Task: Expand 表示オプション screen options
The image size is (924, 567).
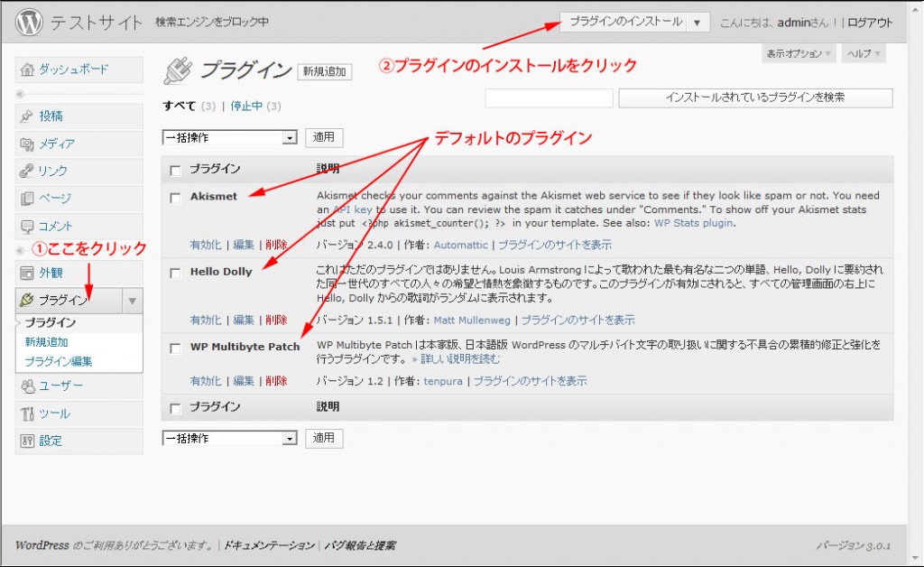Action: pyautogui.click(x=799, y=53)
